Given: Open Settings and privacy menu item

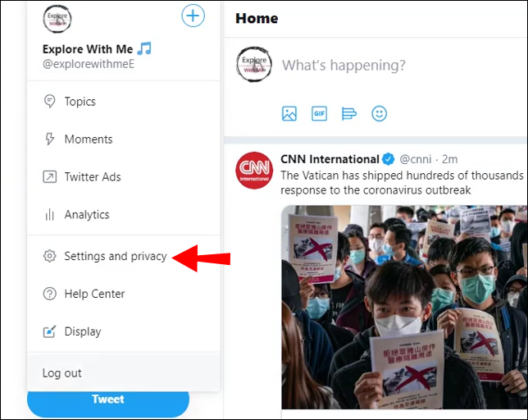Looking at the screenshot, I should point(116,257).
